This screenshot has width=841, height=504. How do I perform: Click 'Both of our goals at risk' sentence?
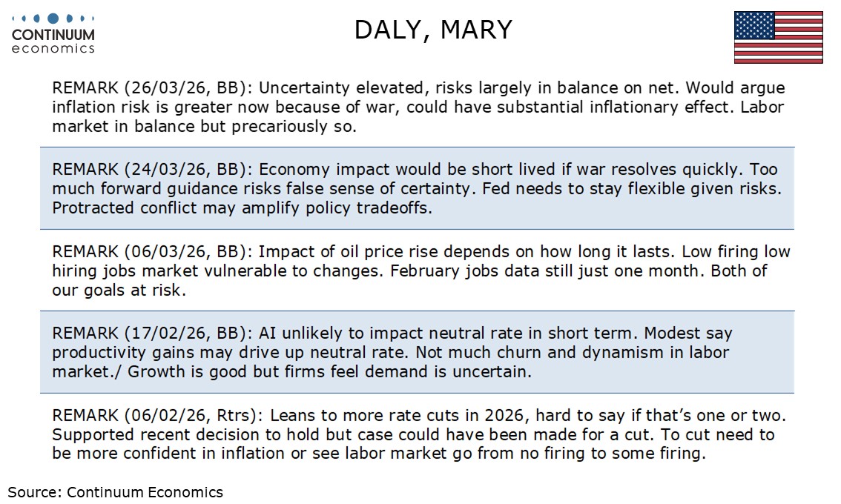(x=749, y=271)
